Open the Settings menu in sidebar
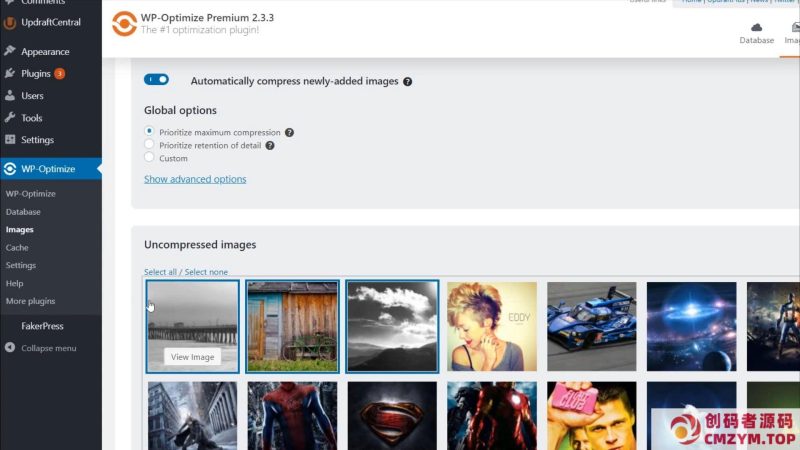800x450 pixels. pyautogui.click(x=37, y=139)
